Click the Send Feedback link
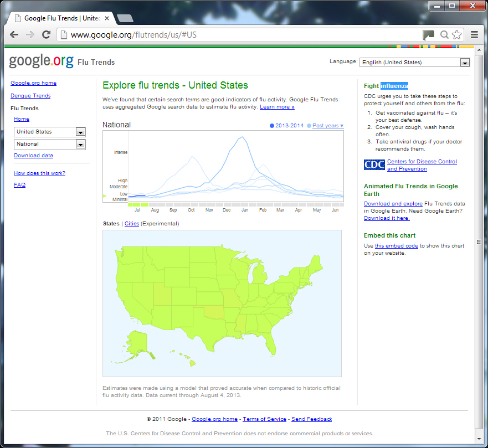The image size is (488, 448). click(311, 419)
